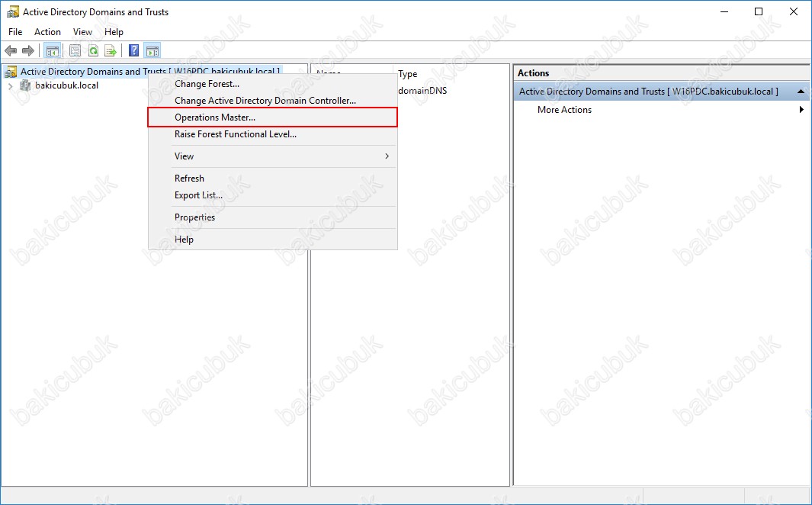Click the bakicubuk.local domain icon

click(x=25, y=85)
